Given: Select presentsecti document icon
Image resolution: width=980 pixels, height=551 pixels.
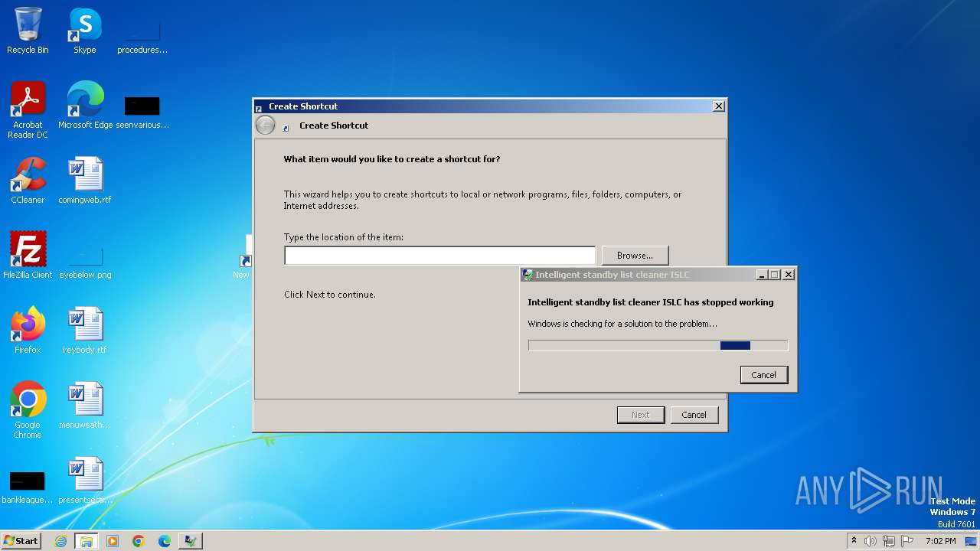Looking at the screenshot, I should pos(85,481).
